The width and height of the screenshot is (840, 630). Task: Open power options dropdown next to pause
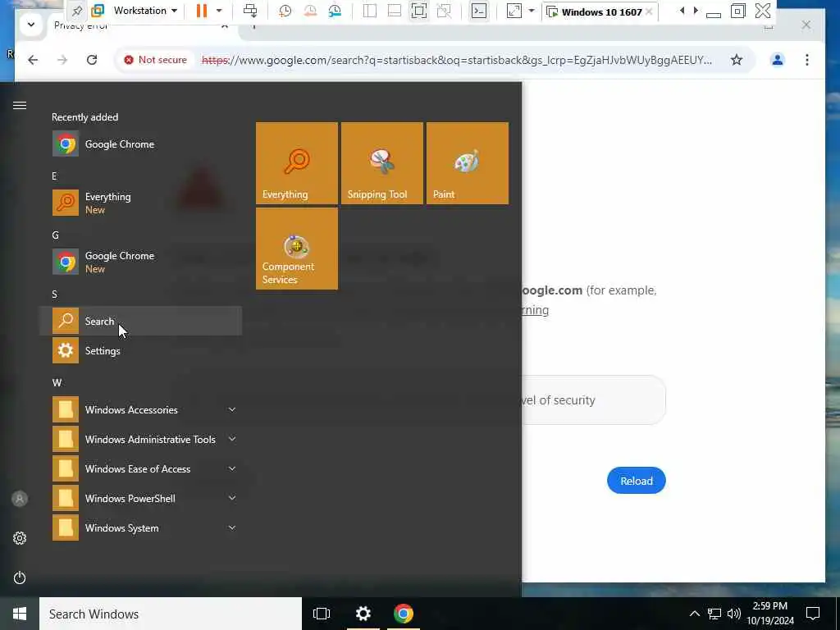pos(219,11)
